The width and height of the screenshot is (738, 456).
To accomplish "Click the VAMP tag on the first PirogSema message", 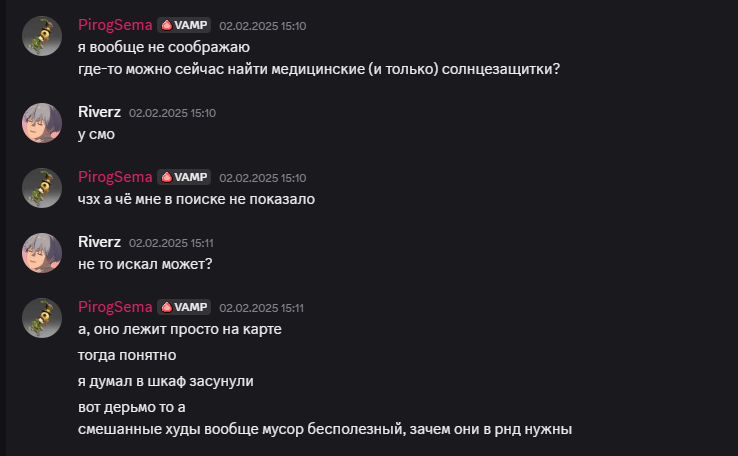I will pos(184,25).
